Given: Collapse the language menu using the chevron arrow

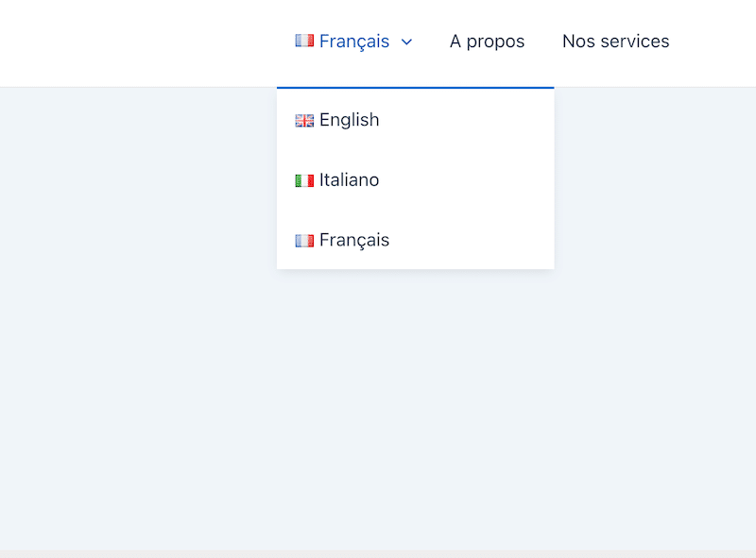Looking at the screenshot, I should [x=406, y=42].
